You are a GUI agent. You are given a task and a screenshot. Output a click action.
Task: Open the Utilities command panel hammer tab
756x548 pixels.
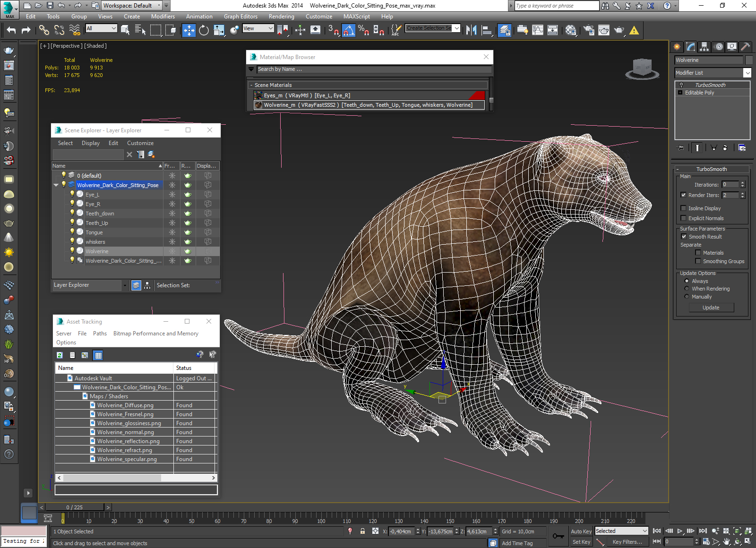[x=745, y=46]
